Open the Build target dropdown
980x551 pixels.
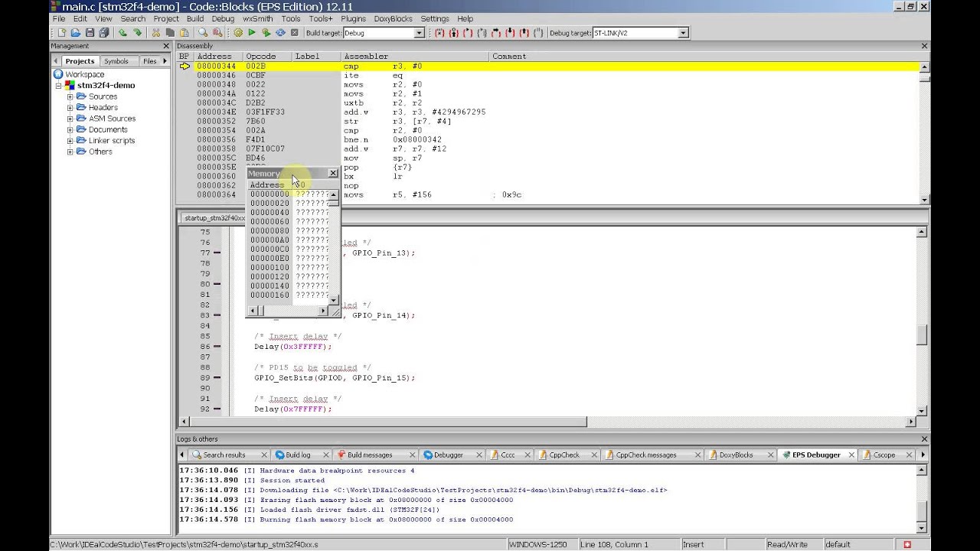pyautogui.click(x=419, y=33)
